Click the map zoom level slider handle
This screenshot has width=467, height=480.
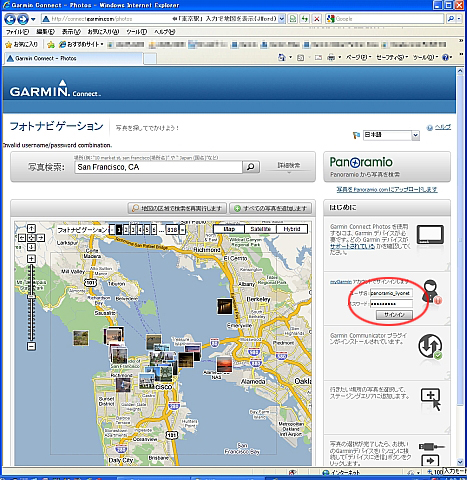(31, 296)
